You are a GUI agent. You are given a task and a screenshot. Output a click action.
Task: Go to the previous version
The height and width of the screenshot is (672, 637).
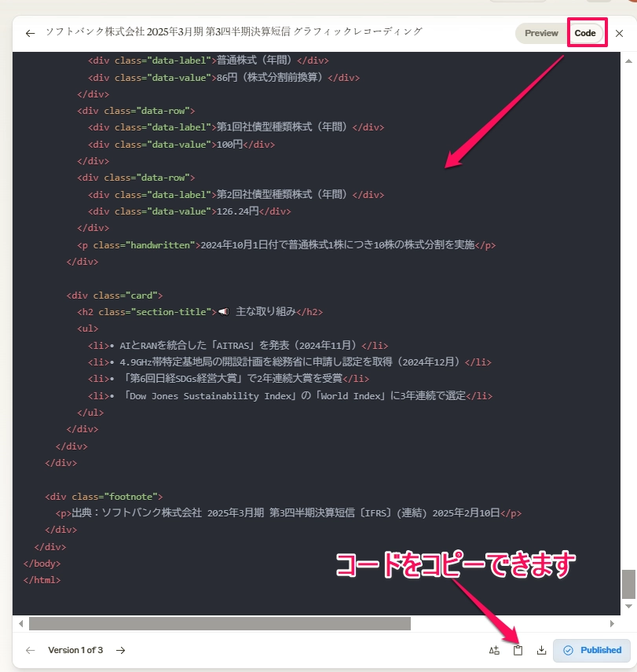point(30,650)
